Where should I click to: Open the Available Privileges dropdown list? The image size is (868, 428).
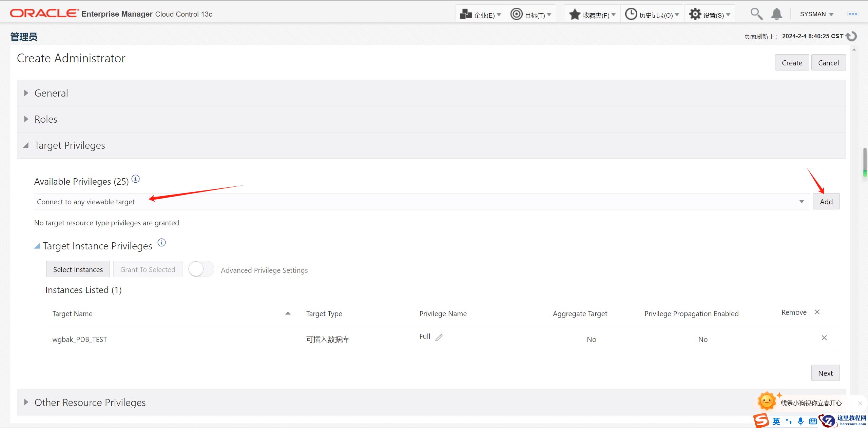(x=802, y=202)
